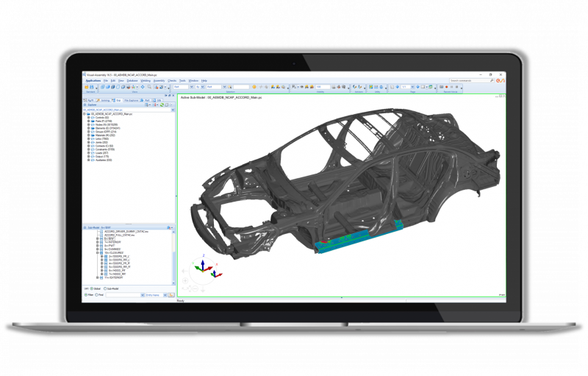588x376 pixels.
Task: Select the Find radio button
Action: click(x=96, y=295)
